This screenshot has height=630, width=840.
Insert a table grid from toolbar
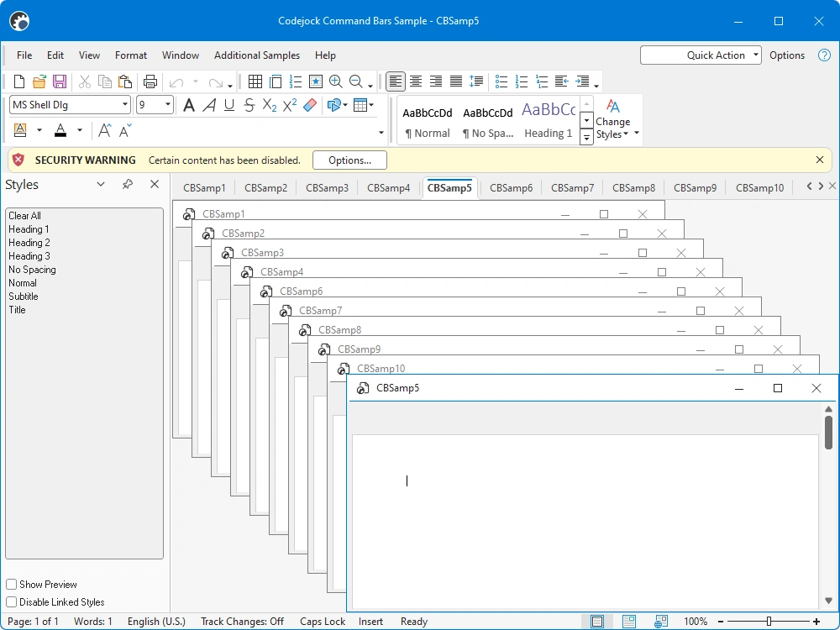[255, 81]
